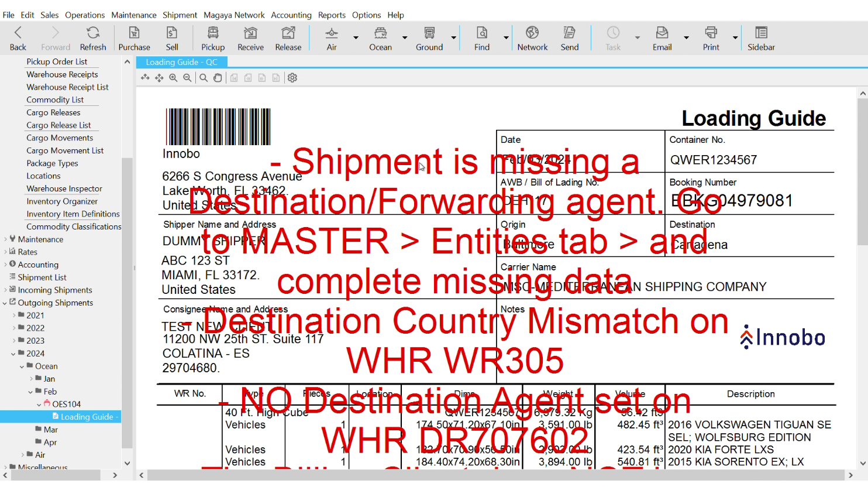Open Commodity List link
This screenshot has width=868, height=487.
tap(55, 100)
